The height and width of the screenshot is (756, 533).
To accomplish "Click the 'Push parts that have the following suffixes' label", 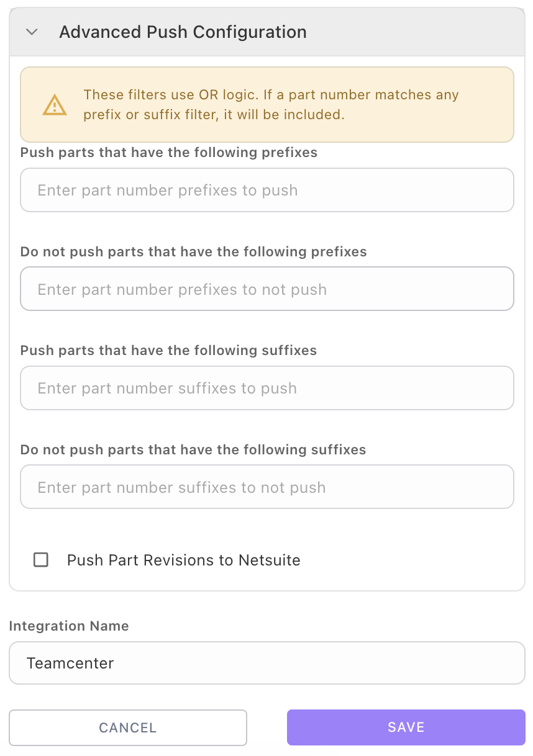I will click(168, 351).
